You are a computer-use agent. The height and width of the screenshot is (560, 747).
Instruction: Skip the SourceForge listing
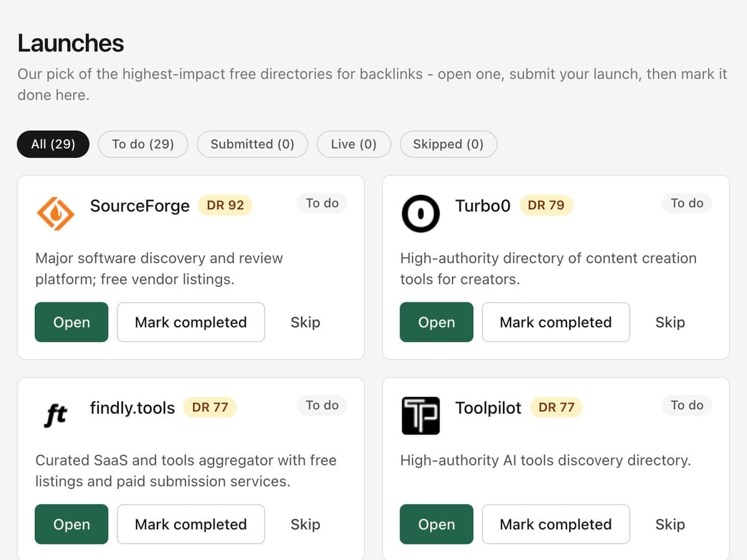point(306,322)
